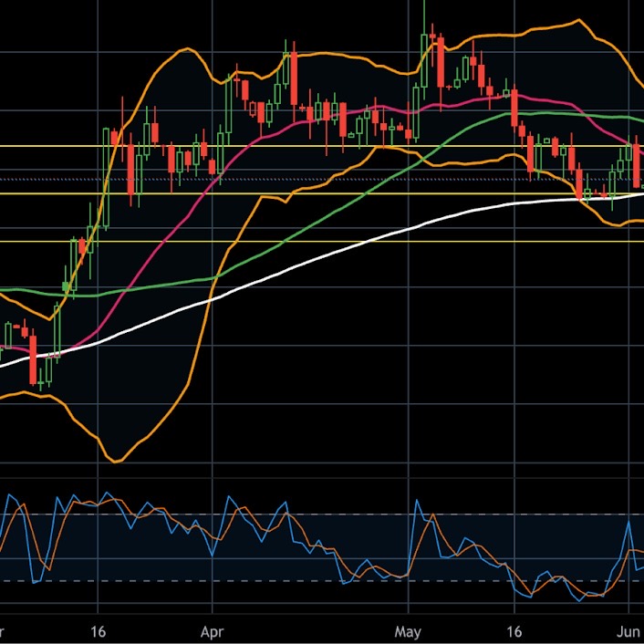The image size is (644, 644).
Task: Select the lowest yellow horizontal line
Action: tap(274, 242)
